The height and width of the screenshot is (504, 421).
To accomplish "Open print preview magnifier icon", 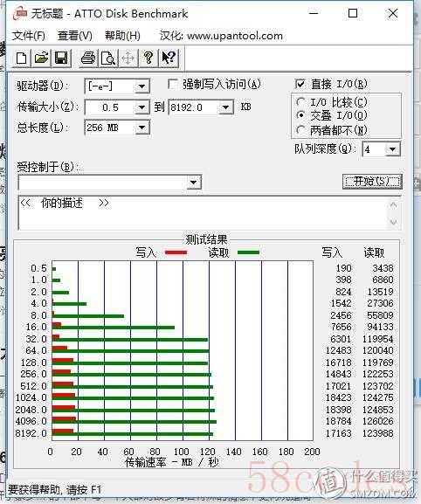I will coord(108,59).
